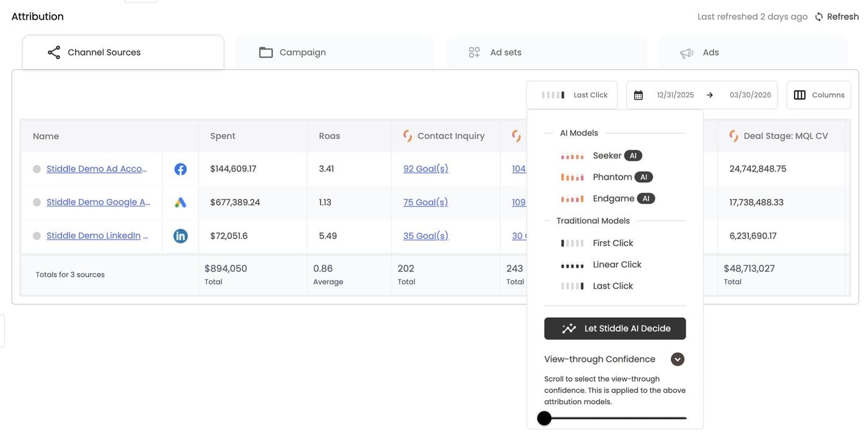Click the Stiddle logo beside Deal Stage
The width and height of the screenshot is (868, 435).
tap(733, 136)
